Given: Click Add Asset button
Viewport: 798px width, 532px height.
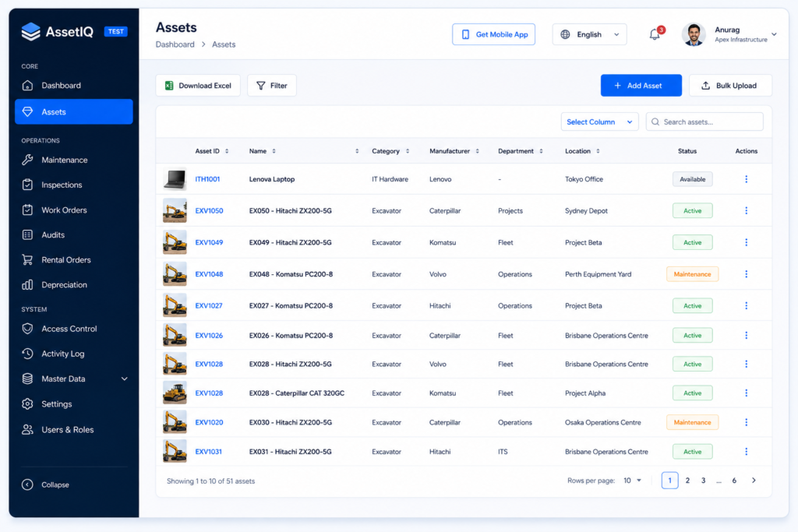Looking at the screenshot, I should (x=641, y=86).
